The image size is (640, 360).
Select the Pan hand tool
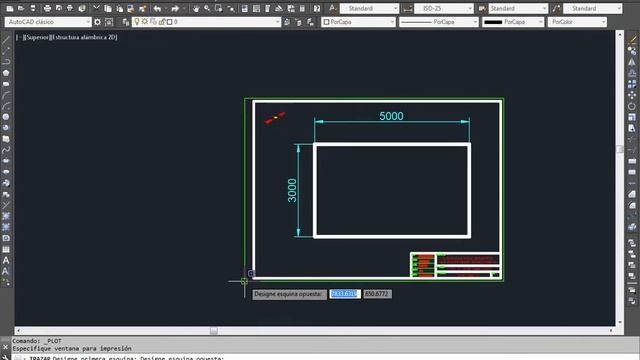pos(196,8)
